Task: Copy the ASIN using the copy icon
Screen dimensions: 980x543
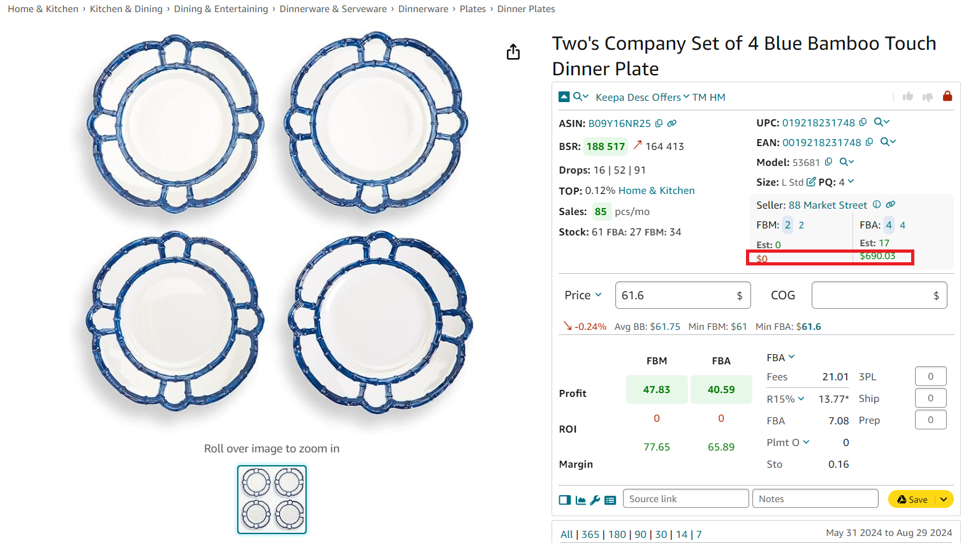Action: point(658,123)
